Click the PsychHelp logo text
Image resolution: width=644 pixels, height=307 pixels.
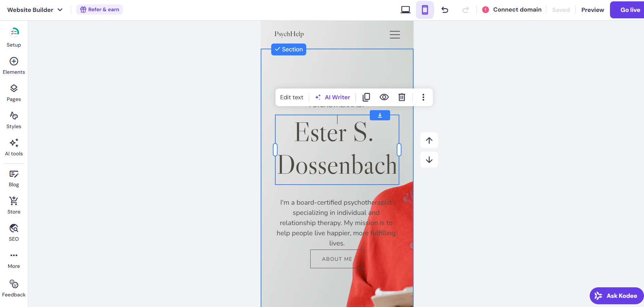coord(289,34)
